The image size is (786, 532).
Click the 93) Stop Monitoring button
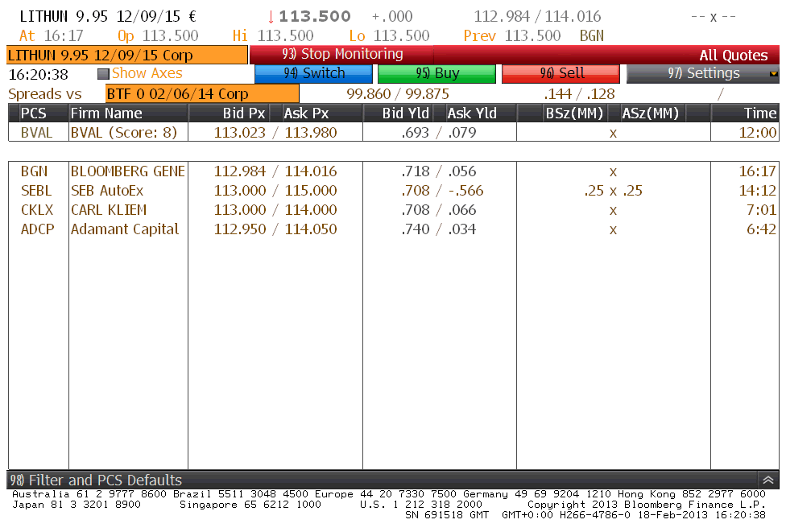point(341,54)
